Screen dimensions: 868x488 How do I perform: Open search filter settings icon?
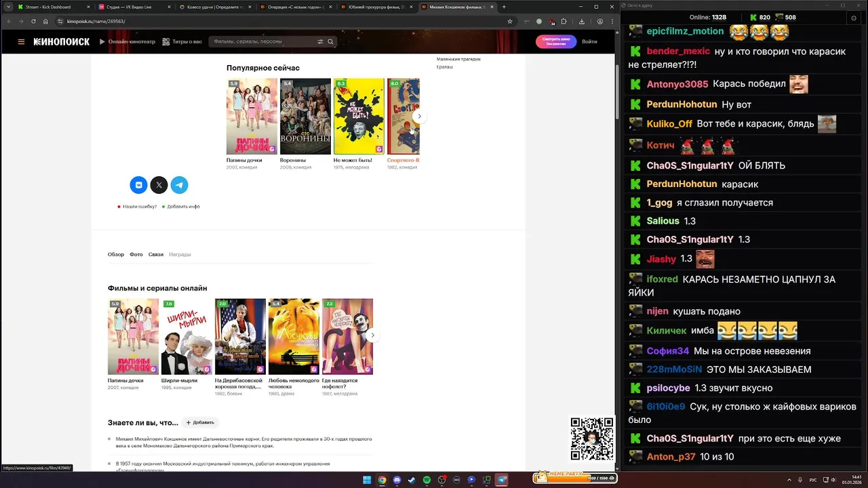[x=320, y=41]
